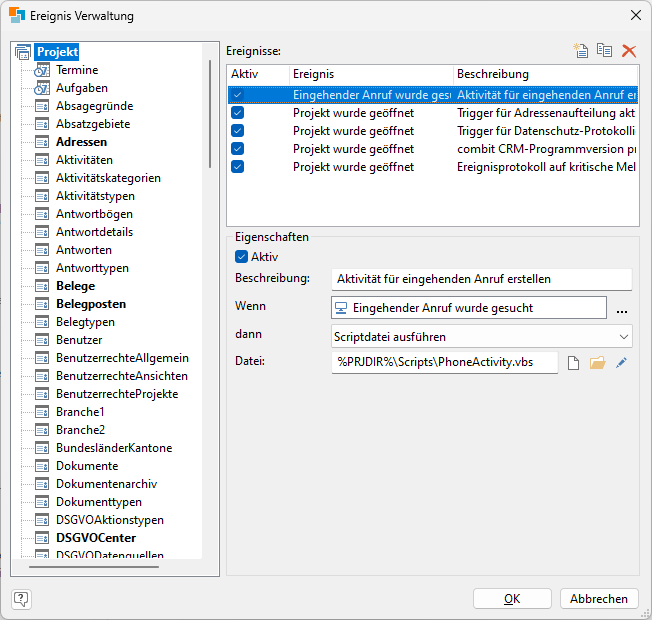Click into the Beschreibung text field
Screen dimensions: 652x620
click(x=481, y=279)
